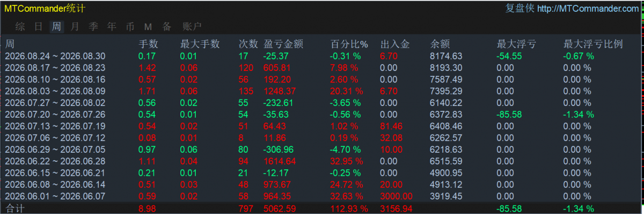Click balance value 3919.45
Viewport: 644px width, 214px height.
click(446, 196)
